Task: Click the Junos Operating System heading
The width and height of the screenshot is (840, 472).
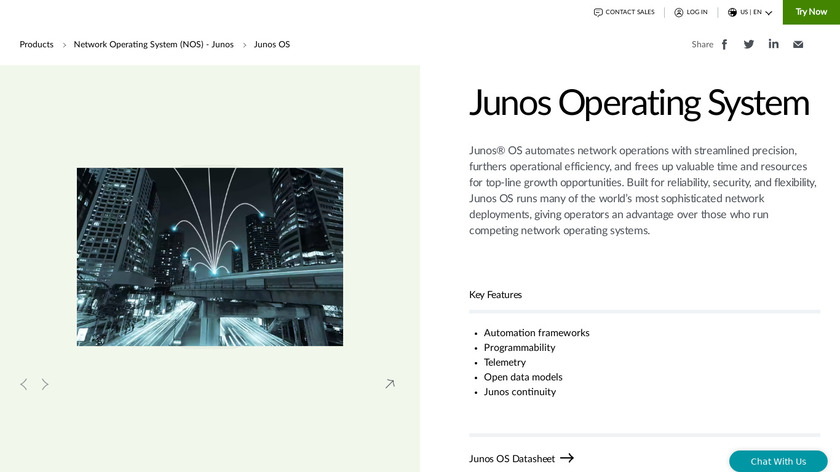Action: (639, 103)
